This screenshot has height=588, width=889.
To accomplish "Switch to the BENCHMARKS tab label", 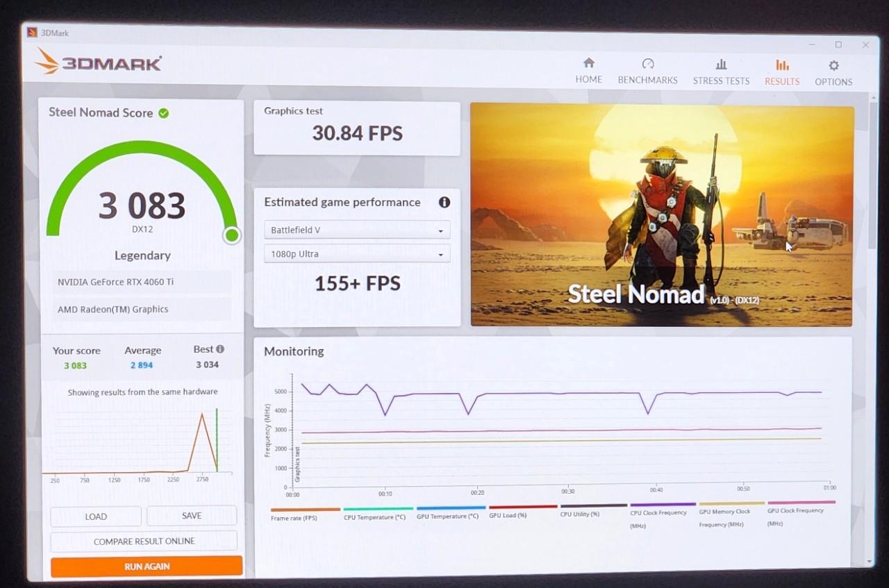I will pyautogui.click(x=648, y=80).
